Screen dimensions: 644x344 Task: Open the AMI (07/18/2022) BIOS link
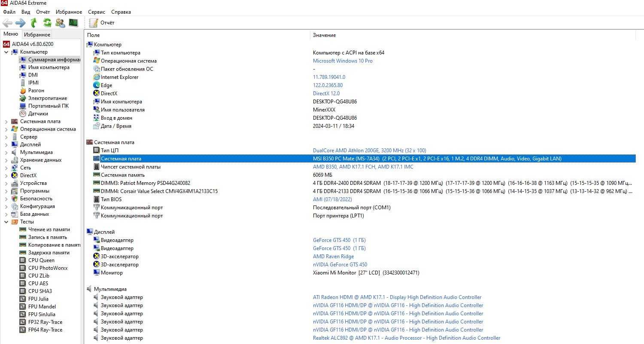(x=332, y=199)
